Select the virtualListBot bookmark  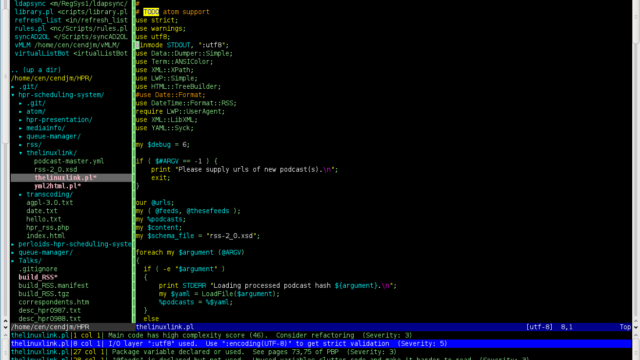[x=71, y=53]
